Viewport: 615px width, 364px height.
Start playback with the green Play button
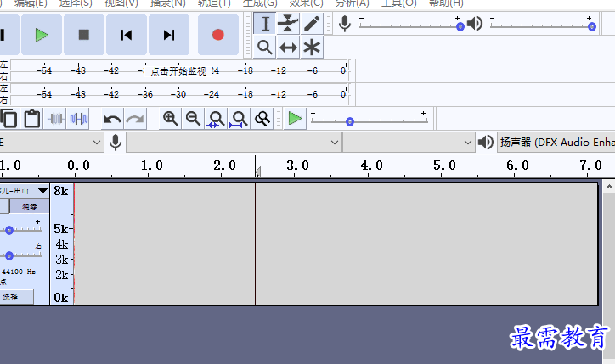[x=42, y=35]
